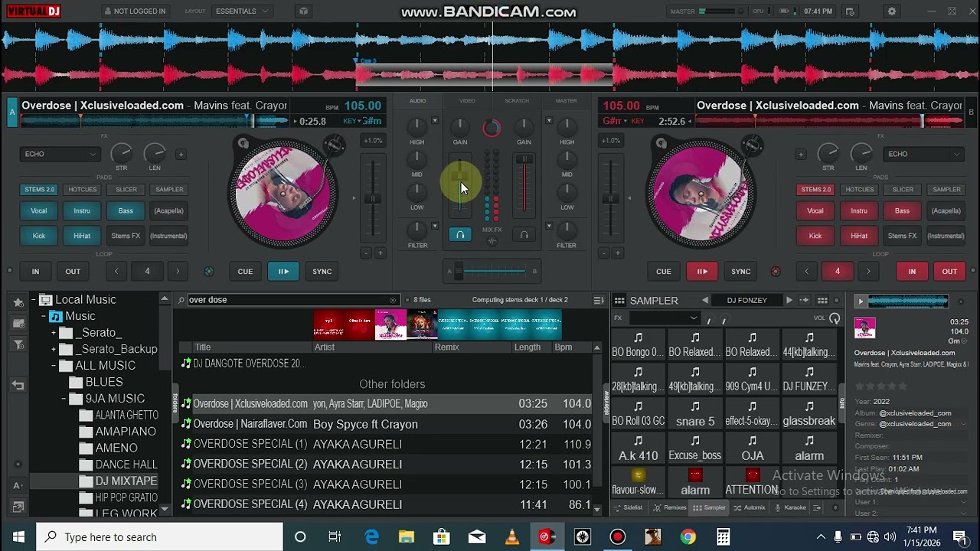
Task: Expand the _Serato_ folder
Action: coord(54,333)
